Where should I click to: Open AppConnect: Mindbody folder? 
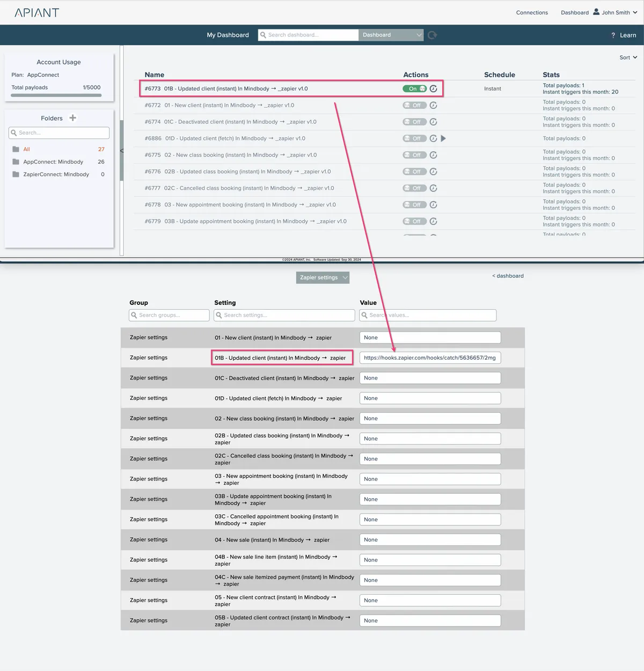coord(53,162)
